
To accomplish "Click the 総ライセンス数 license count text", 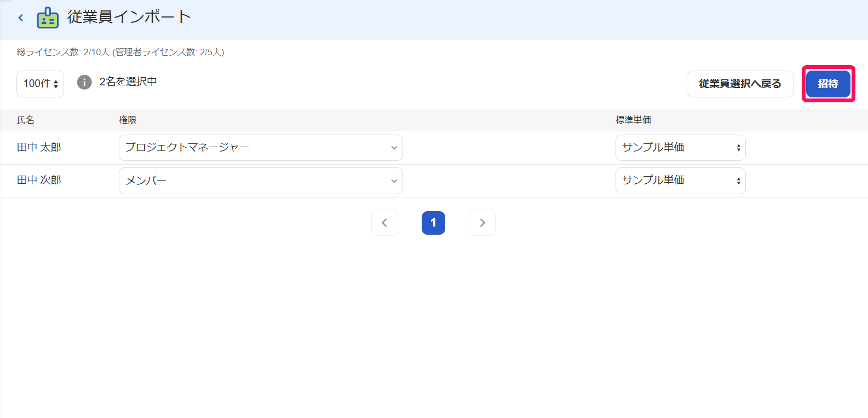I will click(120, 52).
